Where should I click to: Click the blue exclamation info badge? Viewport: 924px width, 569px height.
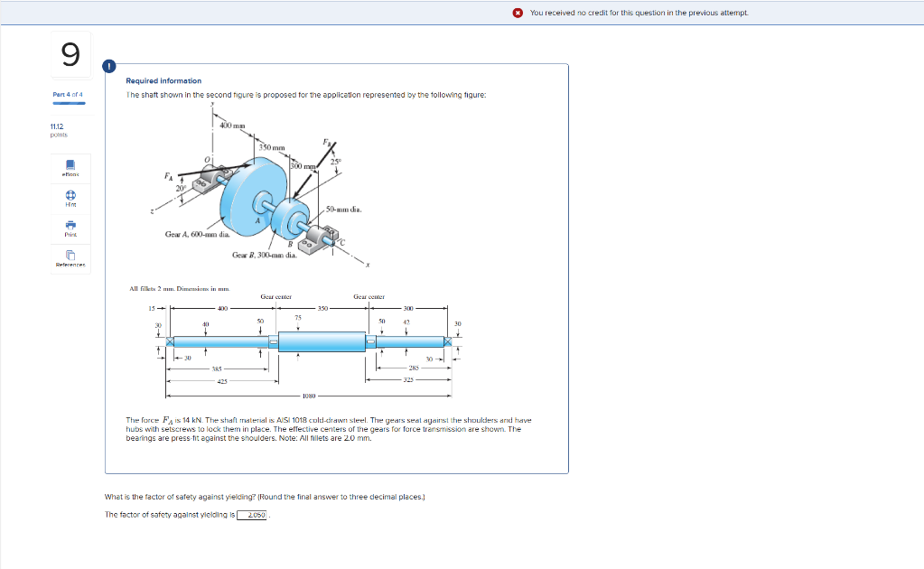[109, 66]
